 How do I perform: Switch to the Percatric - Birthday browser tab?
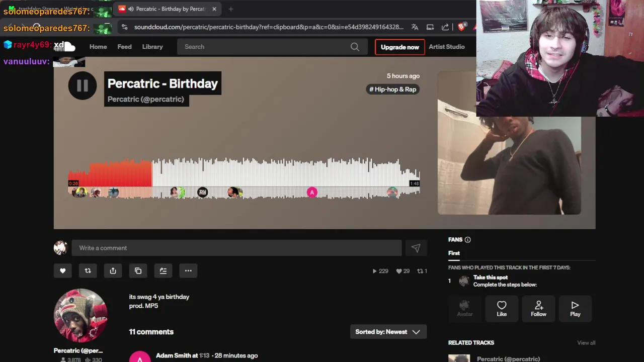click(x=166, y=9)
